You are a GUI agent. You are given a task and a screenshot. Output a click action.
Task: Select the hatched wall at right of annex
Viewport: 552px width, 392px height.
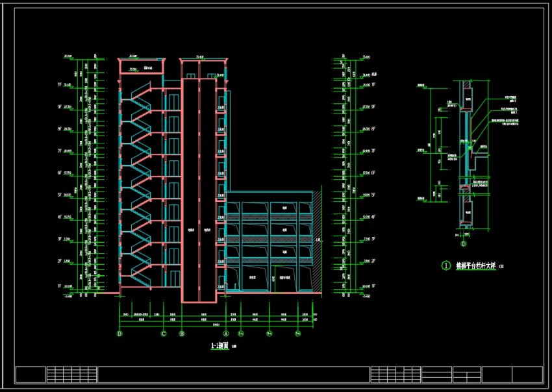[317, 240]
